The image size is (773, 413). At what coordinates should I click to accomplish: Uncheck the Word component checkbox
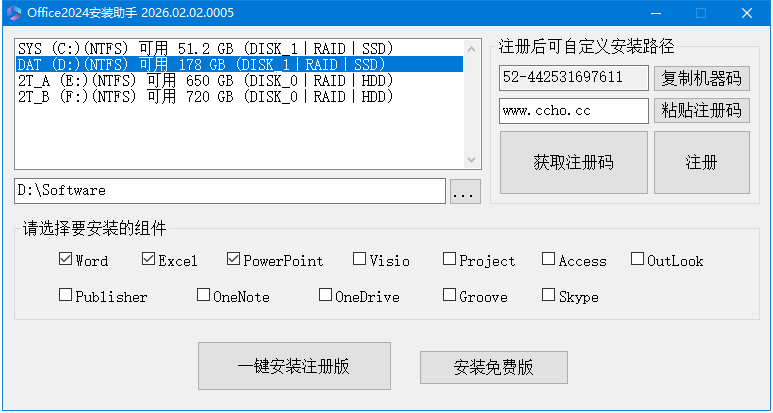pyautogui.click(x=66, y=260)
